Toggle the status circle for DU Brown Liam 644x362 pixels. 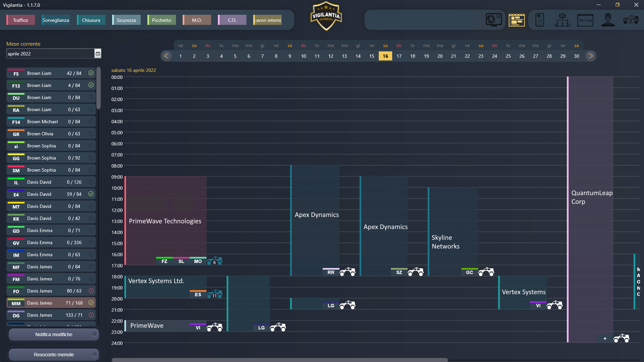point(91,97)
